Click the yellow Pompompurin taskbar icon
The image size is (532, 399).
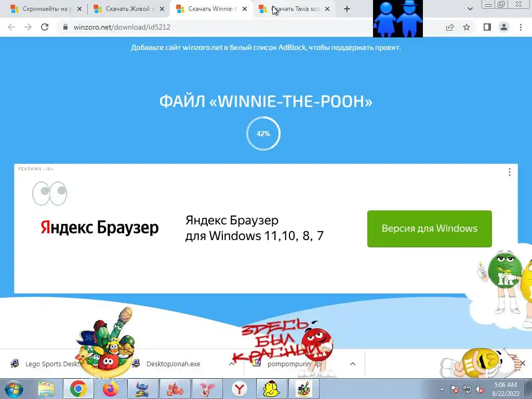(271, 389)
